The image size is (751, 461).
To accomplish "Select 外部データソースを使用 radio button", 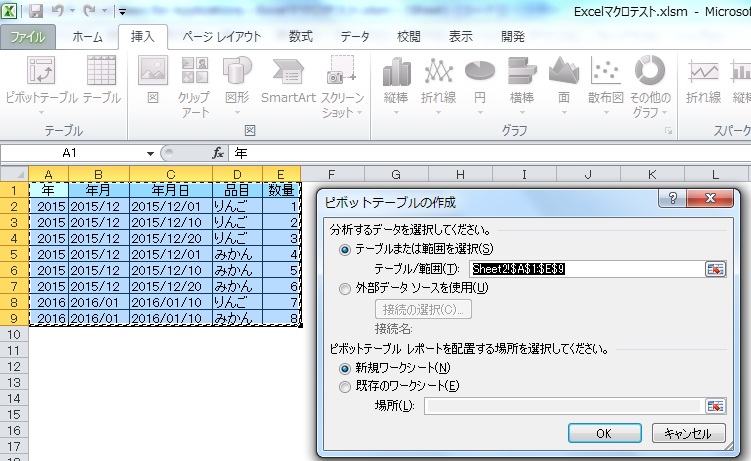I will coord(346,289).
